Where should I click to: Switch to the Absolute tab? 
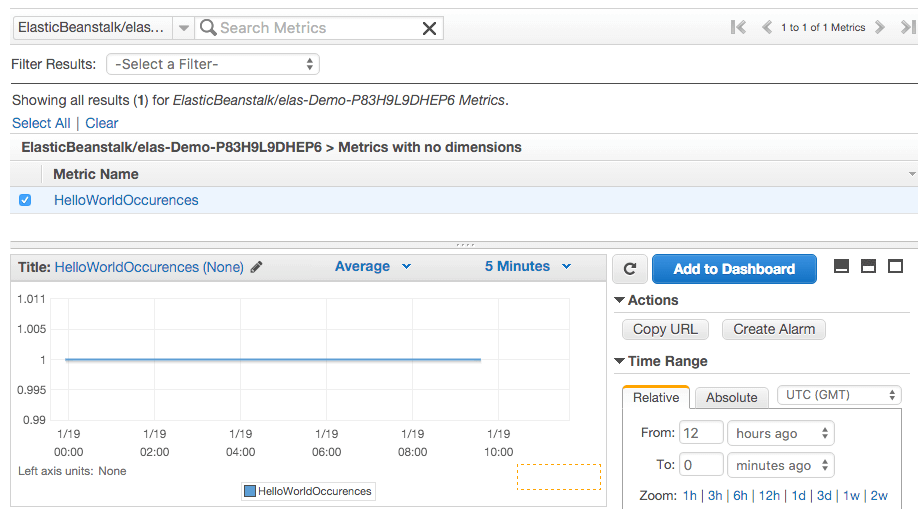click(731, 397)
